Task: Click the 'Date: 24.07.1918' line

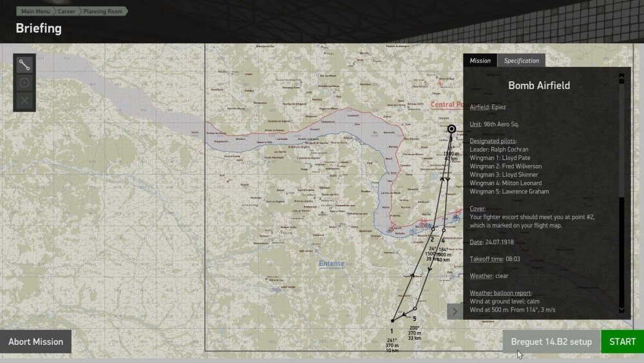Action: click(x=491, y=242)
